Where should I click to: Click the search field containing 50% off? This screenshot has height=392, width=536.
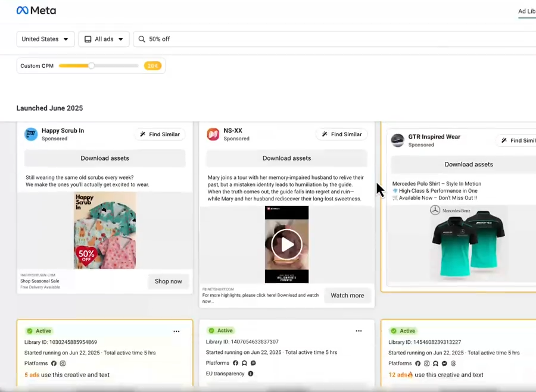335,39
